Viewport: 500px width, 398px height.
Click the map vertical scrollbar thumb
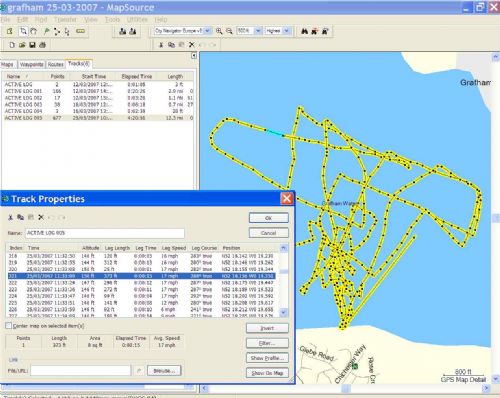click(496, 218)
